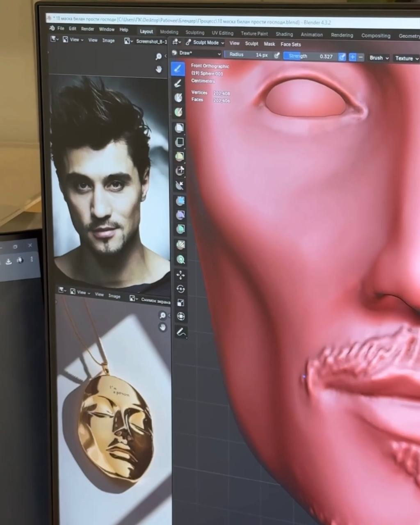Click the pan hand icon above pendant image
The image size is (420, 525).
(x=163, y=327)
